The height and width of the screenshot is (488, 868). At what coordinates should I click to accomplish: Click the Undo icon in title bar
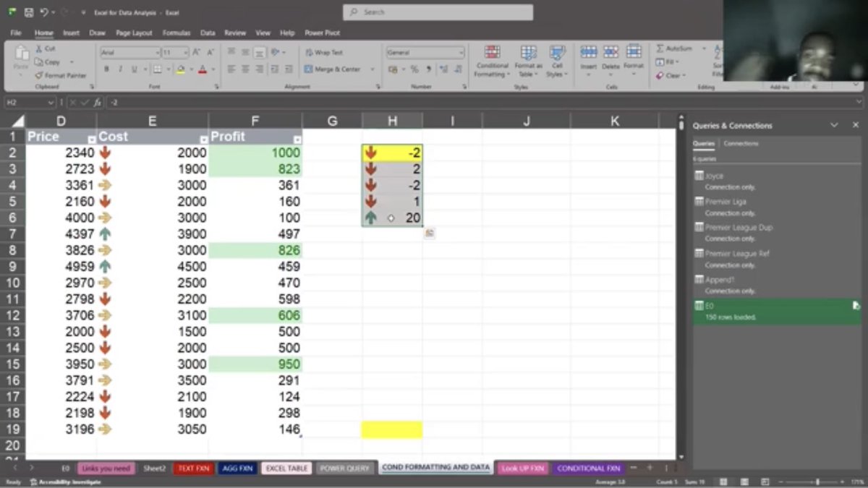[44, 13]
